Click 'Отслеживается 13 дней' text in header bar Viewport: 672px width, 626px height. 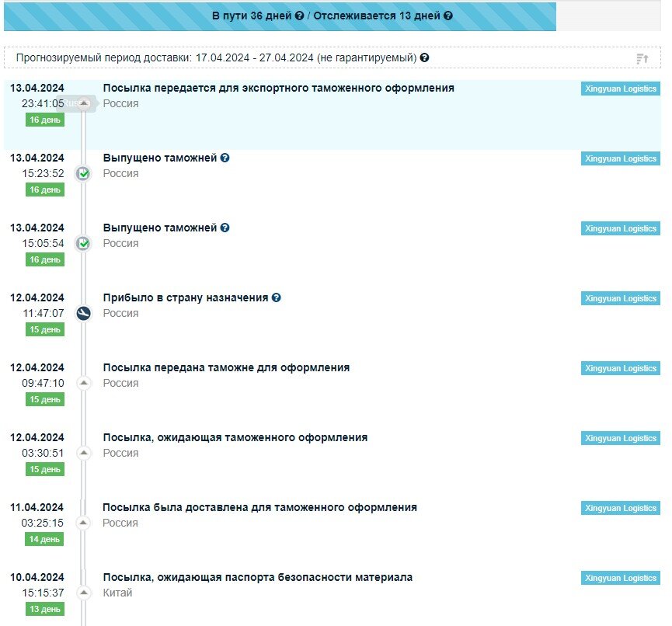click(x=377, y=16)
